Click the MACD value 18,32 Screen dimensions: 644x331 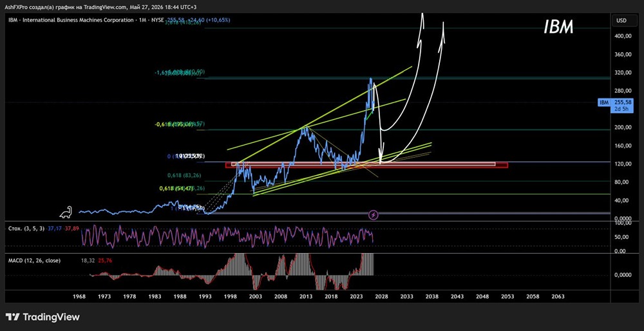point(88,260)
